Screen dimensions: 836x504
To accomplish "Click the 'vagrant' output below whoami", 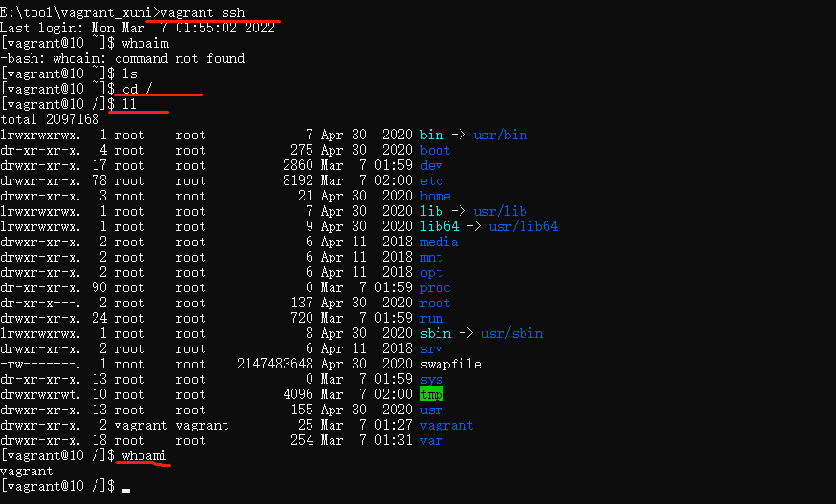I will coord(27,471).
